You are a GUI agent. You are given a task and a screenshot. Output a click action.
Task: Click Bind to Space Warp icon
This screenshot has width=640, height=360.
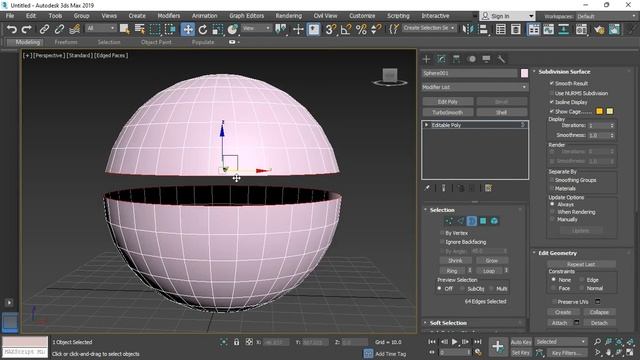coord(74,29)
